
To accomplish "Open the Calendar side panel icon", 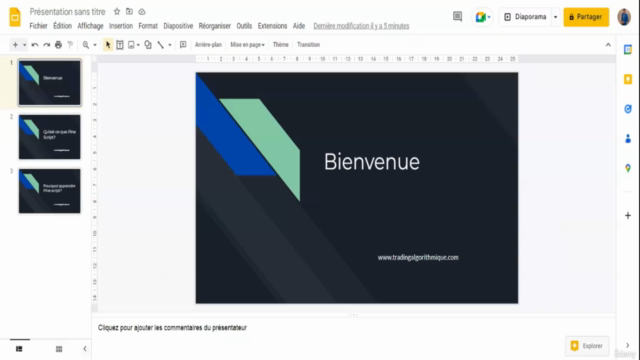I will (x=628, y=49).
